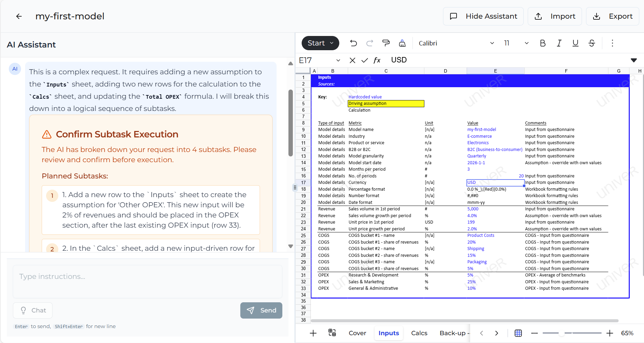Toggle bold formatting
644x343 pixels.
point(543,43)
